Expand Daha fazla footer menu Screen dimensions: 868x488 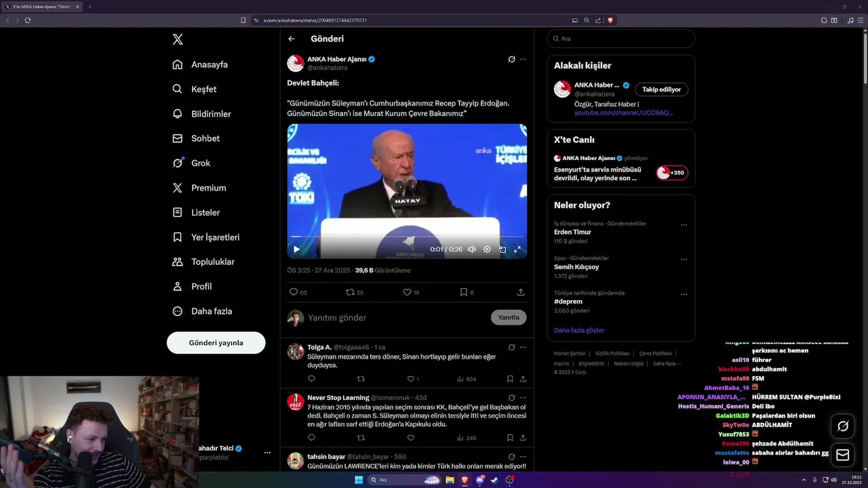point(665,363)
